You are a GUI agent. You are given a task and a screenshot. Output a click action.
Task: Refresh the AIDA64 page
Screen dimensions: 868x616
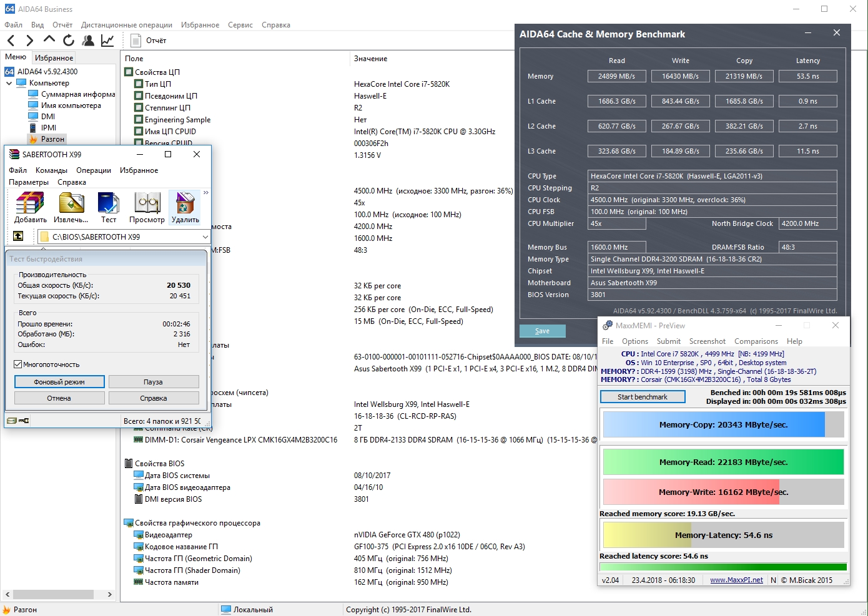pyautogui.click(x=69, y=41)
